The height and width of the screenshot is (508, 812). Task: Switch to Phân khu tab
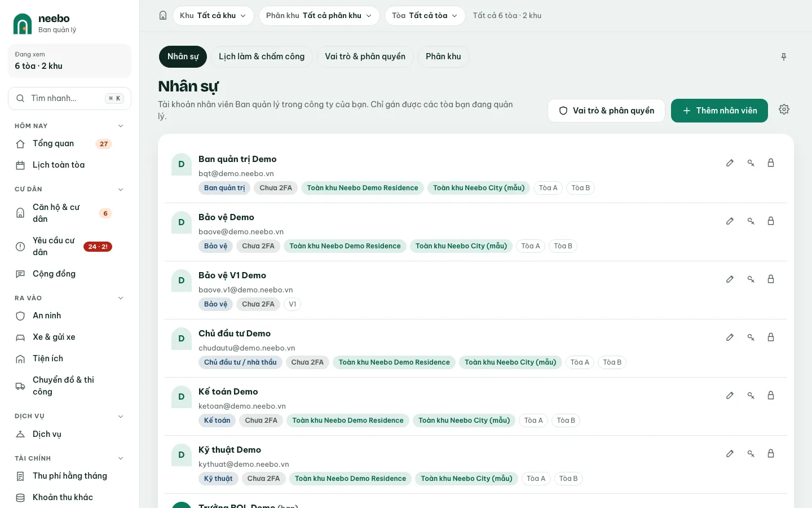[x=443, y=56]
